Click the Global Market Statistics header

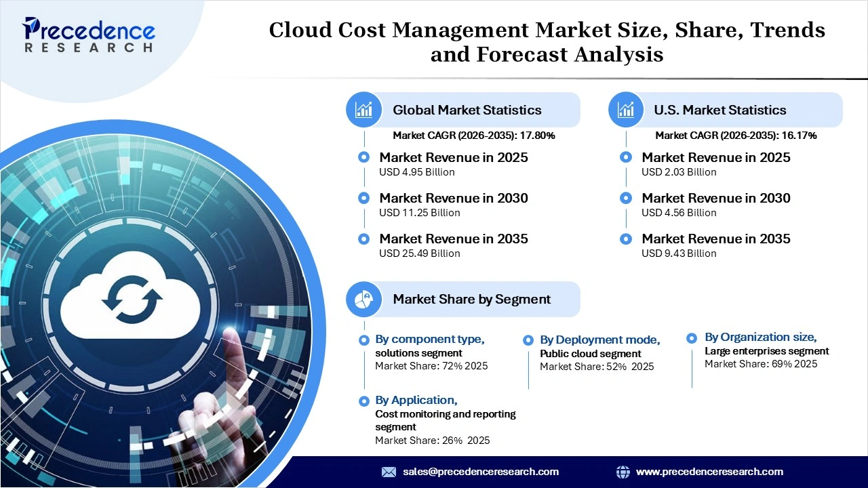[467, 110]
